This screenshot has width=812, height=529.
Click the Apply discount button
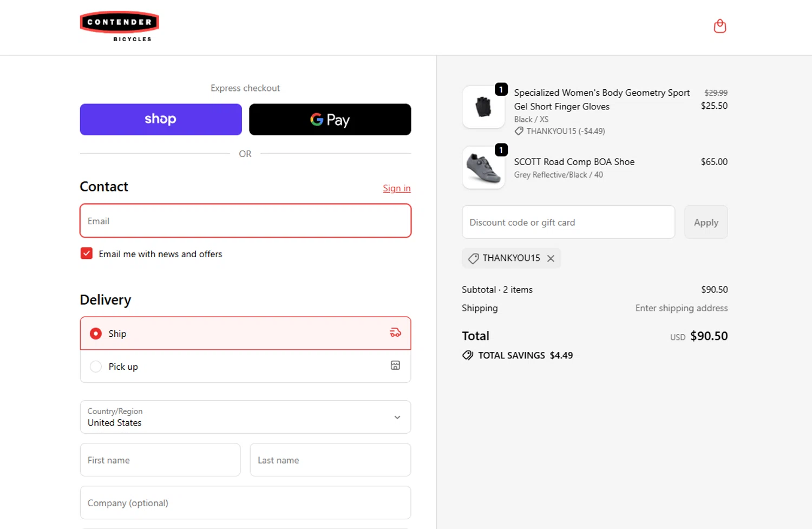click(x=706, y=222)
